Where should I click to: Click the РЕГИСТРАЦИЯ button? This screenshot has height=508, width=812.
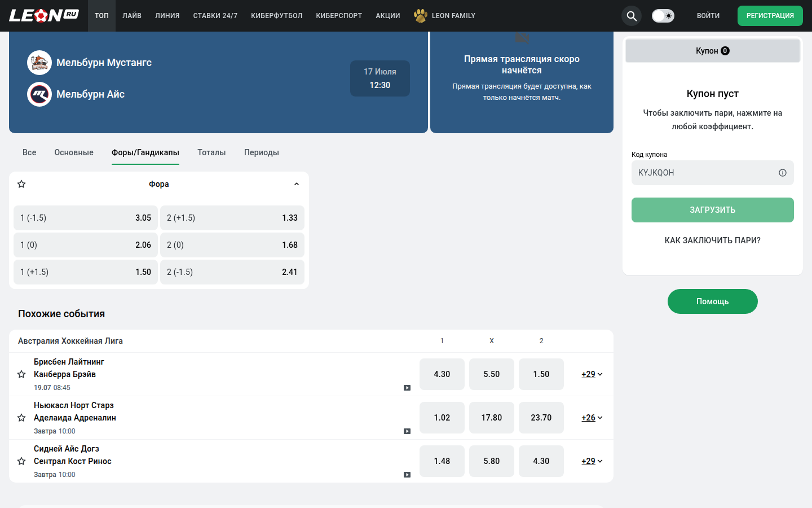pos(770,16)
